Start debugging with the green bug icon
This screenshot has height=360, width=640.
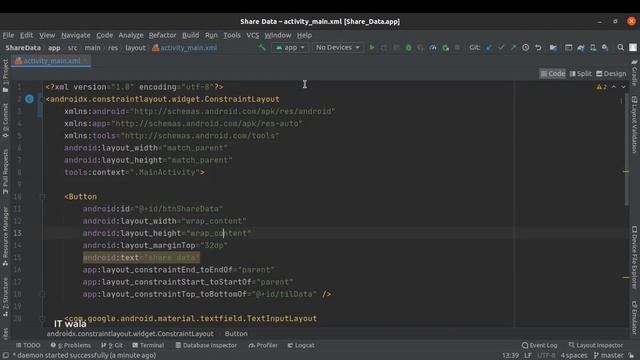click(x=408, y=48)
